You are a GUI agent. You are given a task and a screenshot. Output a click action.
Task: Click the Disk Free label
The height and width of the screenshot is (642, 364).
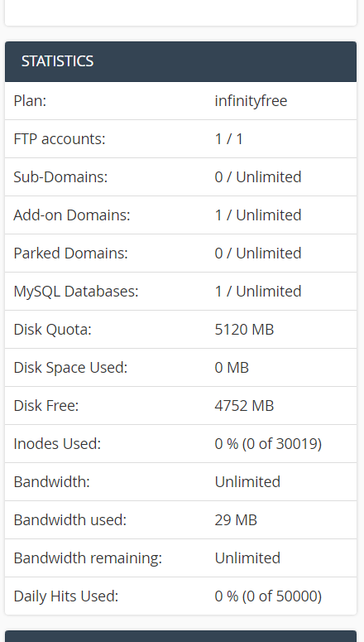pos(45,405)
